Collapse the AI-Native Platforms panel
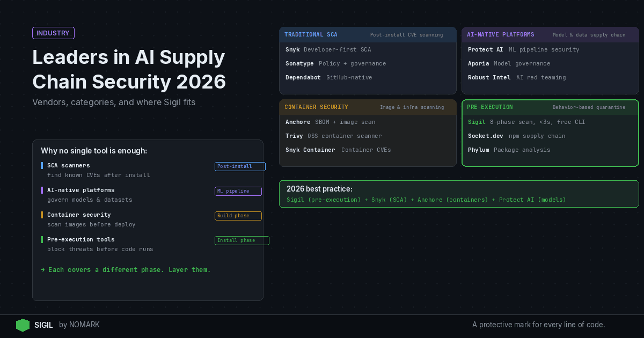This screenshot has height=338, width=644. tap(550, 34)
